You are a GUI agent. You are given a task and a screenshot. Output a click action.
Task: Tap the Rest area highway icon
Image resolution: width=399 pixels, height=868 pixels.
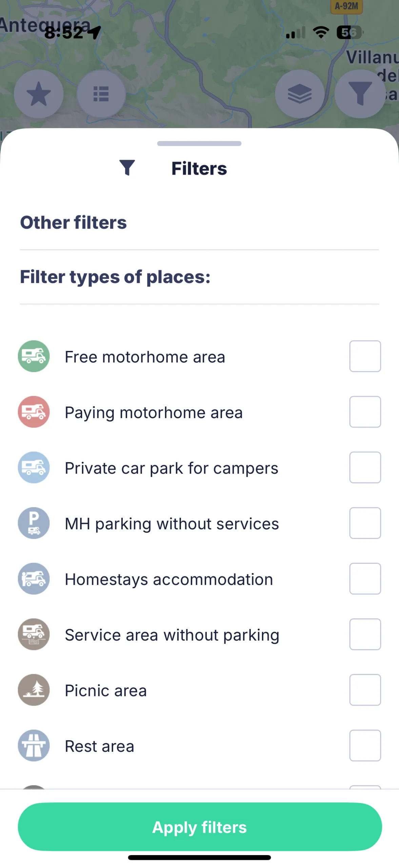click(x=34, y=746)
